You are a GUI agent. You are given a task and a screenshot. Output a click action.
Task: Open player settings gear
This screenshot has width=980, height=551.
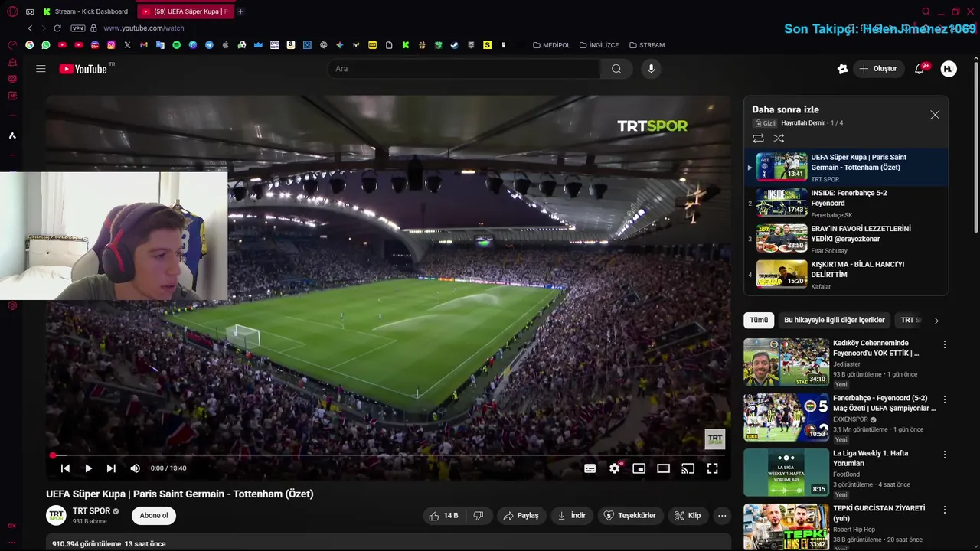pyautogui.click(x=614, y=468)
